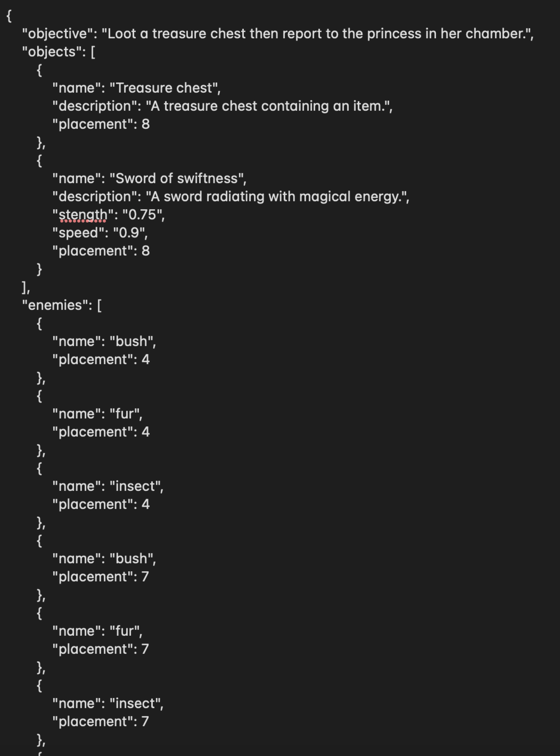Click the misspelled "stength" key
The height and width of the screenshot is (756, 560).
(x=83, y=215)
